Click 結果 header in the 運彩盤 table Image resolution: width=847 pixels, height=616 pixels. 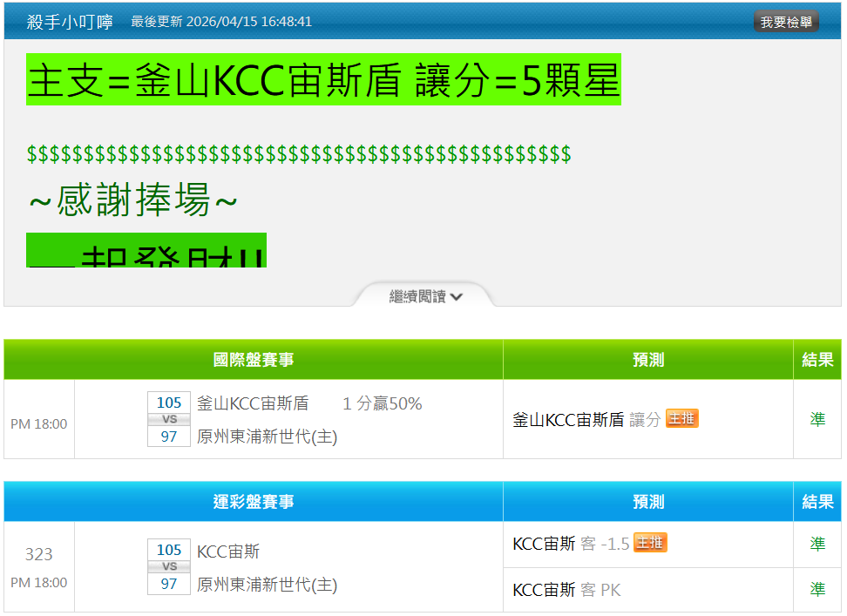point(817,502)
